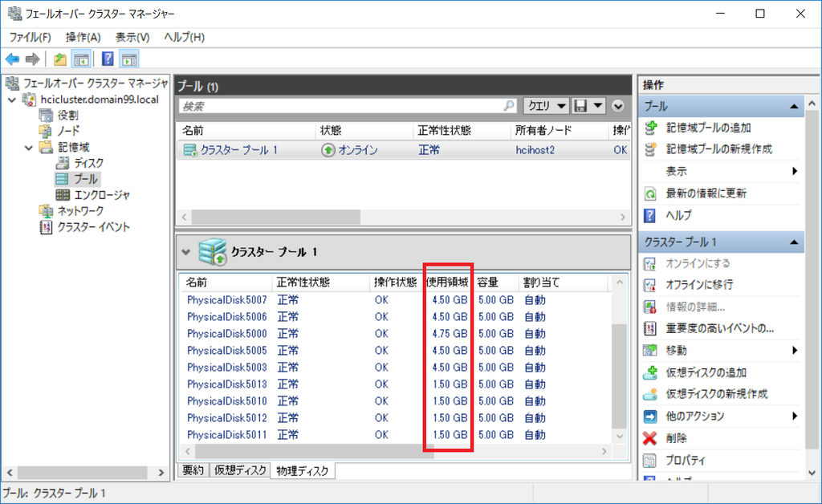This screenshot has width=822, height=504.
Task: Open the save query dropdown arrow
Action: 597,106
